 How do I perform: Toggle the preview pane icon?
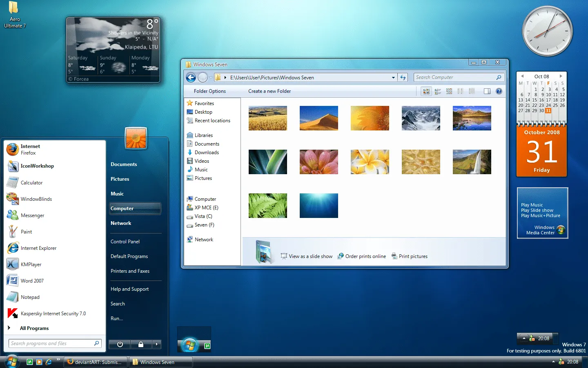point(487,91)
